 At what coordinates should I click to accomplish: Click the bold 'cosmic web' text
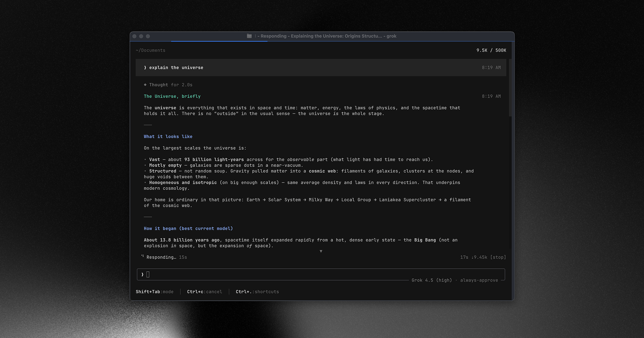322,171
